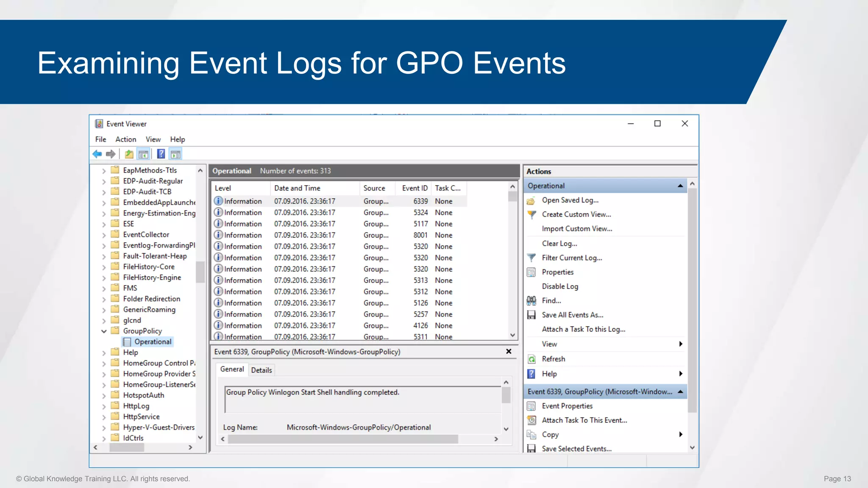
Task: Expand the EventCollector tree node
Action: pyautogui.click(x=104, y=235)
